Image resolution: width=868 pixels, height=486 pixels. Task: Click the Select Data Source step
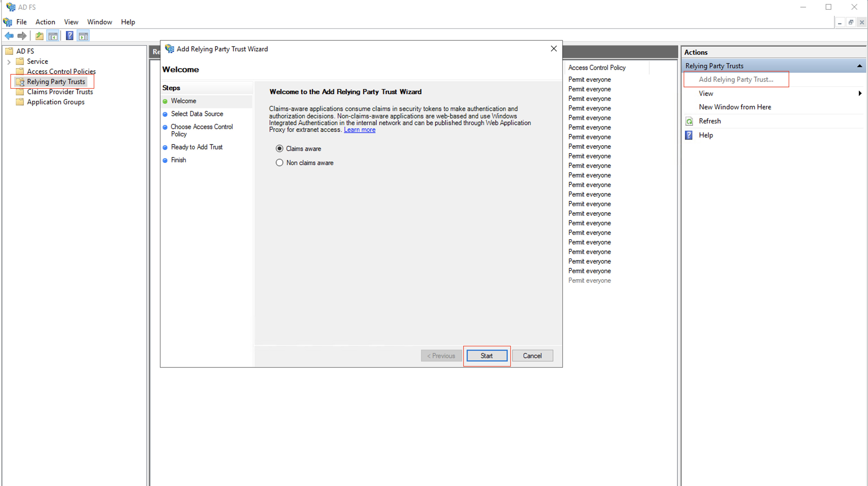pos(197,114)
